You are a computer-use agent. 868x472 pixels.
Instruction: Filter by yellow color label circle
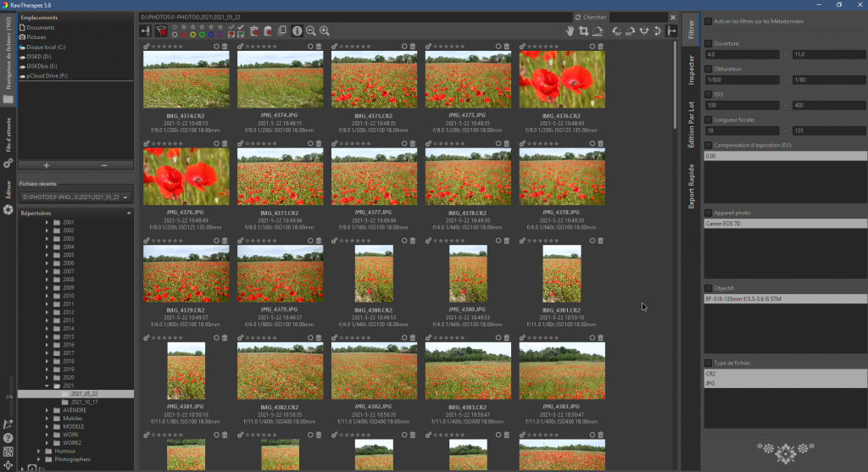192,34
